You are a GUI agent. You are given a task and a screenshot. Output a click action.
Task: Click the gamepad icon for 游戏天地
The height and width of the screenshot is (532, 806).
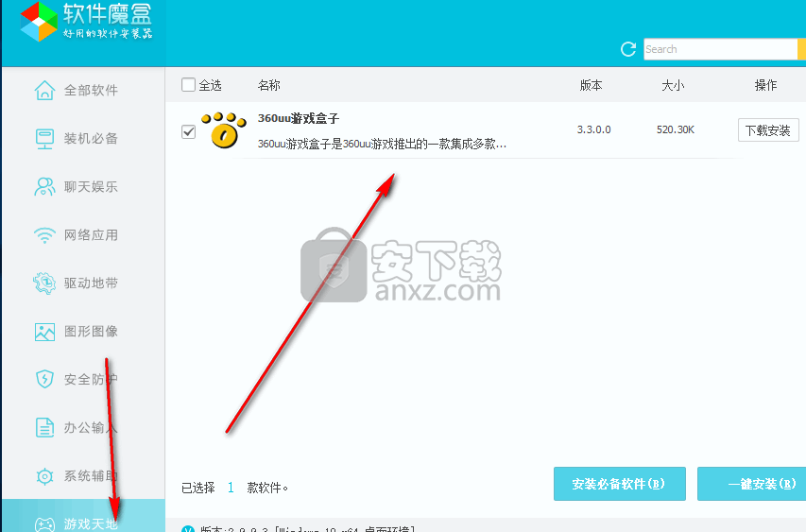(44, 523)
